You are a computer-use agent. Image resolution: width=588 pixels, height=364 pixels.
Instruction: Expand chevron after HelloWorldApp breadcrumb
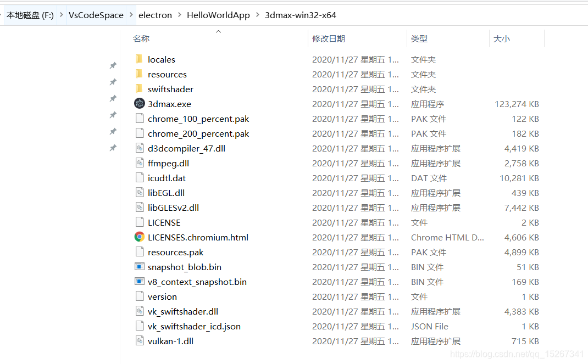[258, 15]
